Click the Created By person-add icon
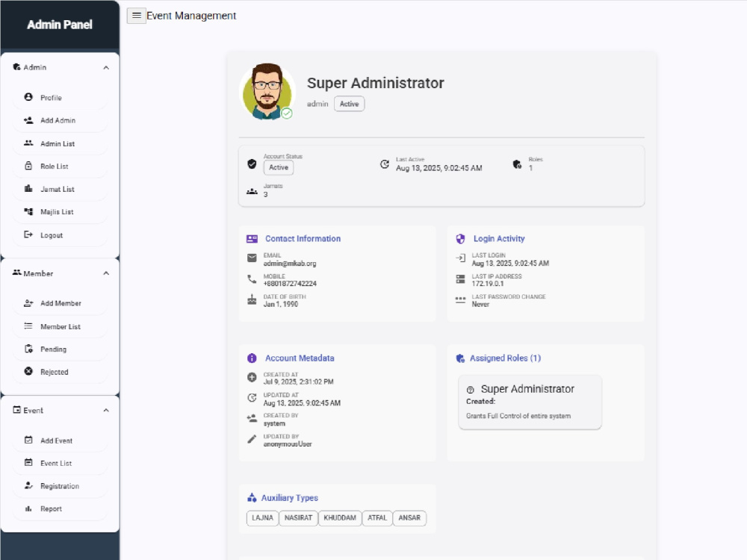 252,419
